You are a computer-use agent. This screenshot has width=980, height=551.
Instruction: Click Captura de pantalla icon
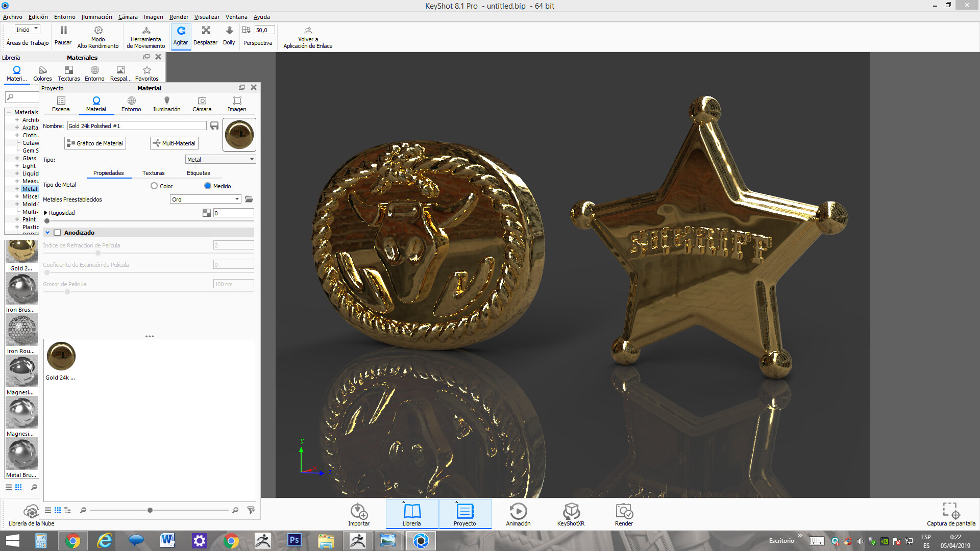point(951,510)
